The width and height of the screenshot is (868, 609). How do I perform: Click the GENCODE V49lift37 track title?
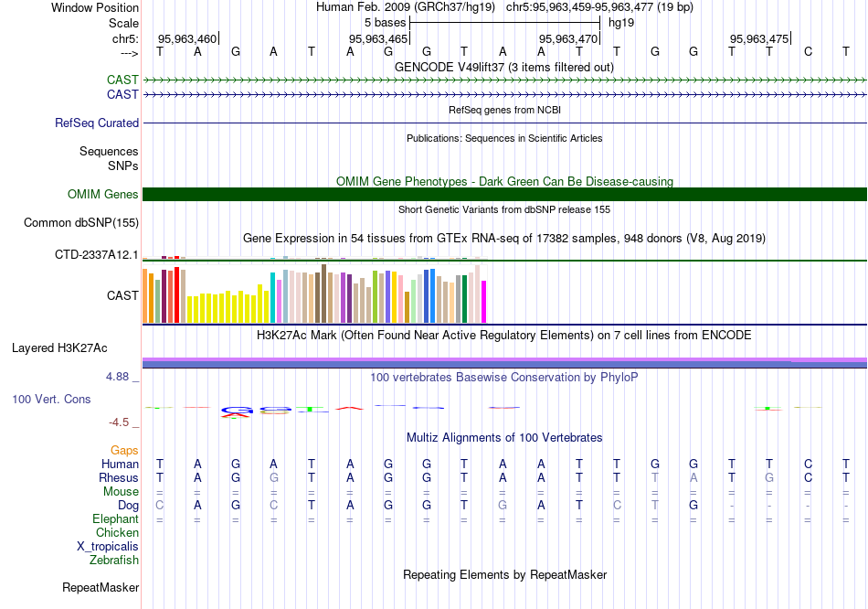tap(504, 67)
